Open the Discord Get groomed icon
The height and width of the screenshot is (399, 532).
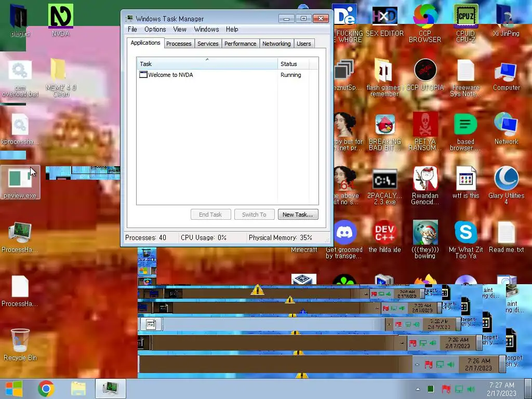345,240
